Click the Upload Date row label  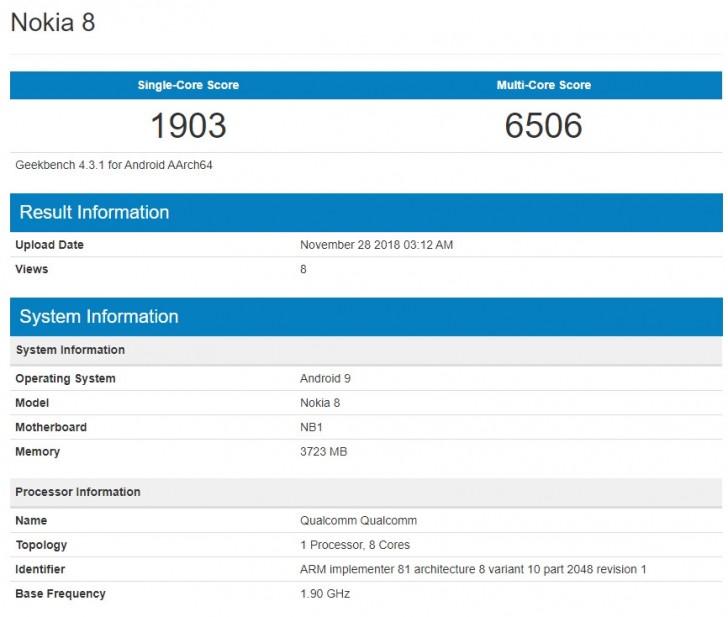(x=49, y=245)
